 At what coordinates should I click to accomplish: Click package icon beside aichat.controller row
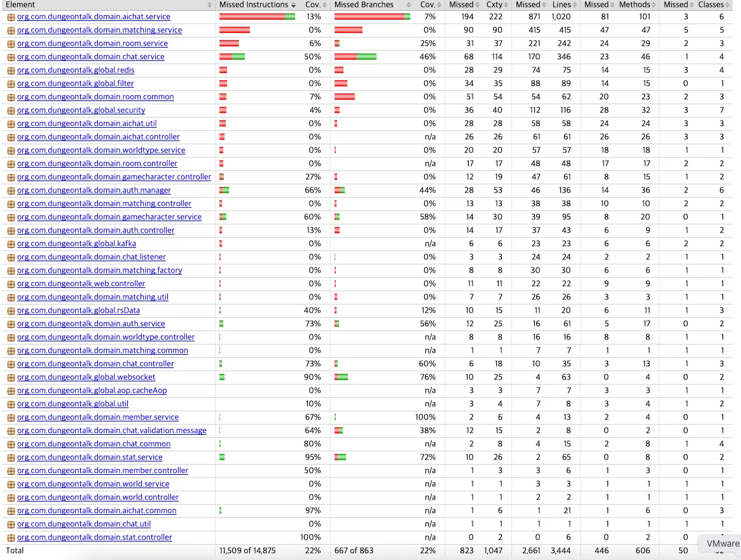[11, 137]
